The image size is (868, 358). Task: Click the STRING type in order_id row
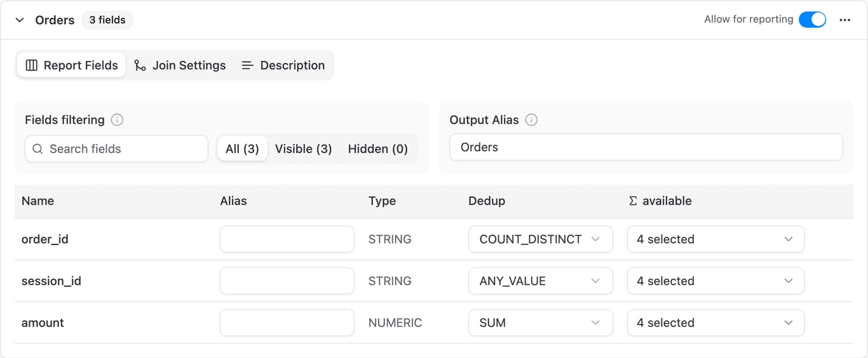coord(390,239)
